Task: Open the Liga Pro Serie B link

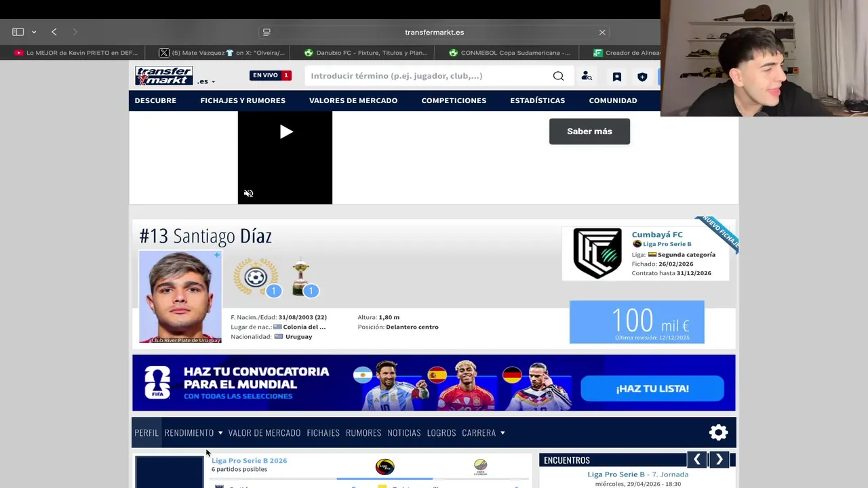Action: [x=667, y=244]
